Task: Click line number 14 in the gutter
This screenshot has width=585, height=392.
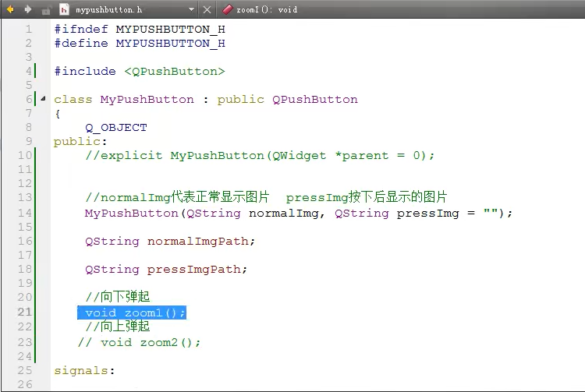Action: (25, 213)
